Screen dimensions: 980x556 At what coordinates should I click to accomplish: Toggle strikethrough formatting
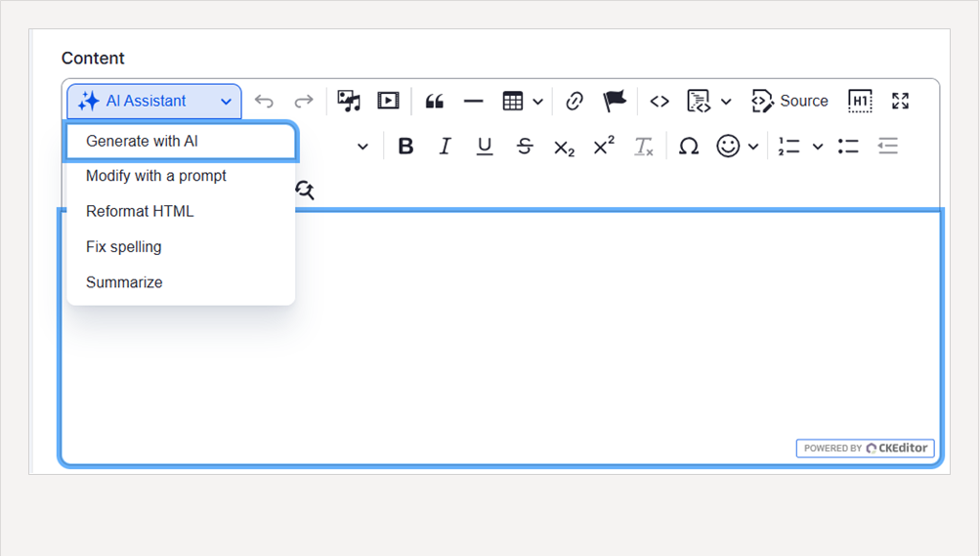click(x=525, y=147)
